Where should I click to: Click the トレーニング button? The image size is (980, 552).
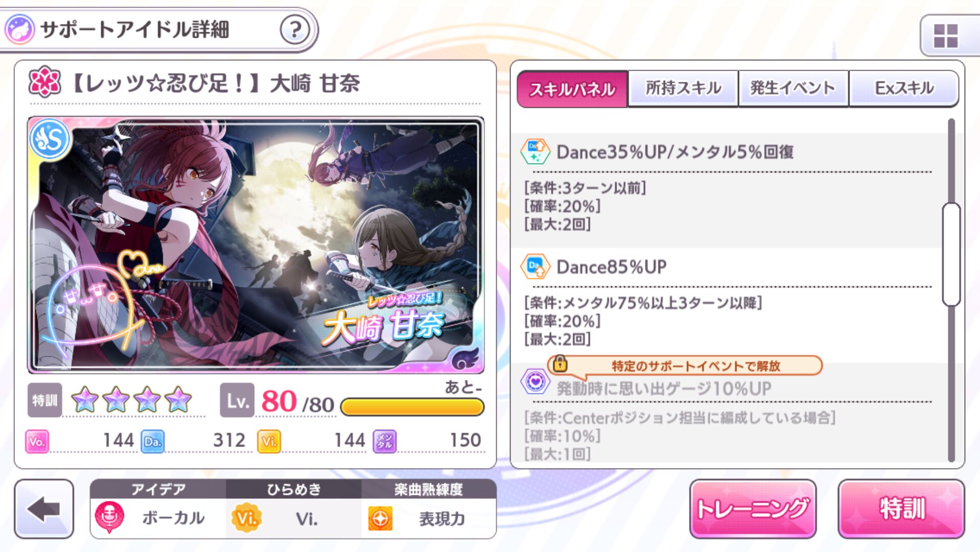pos(752,509)
